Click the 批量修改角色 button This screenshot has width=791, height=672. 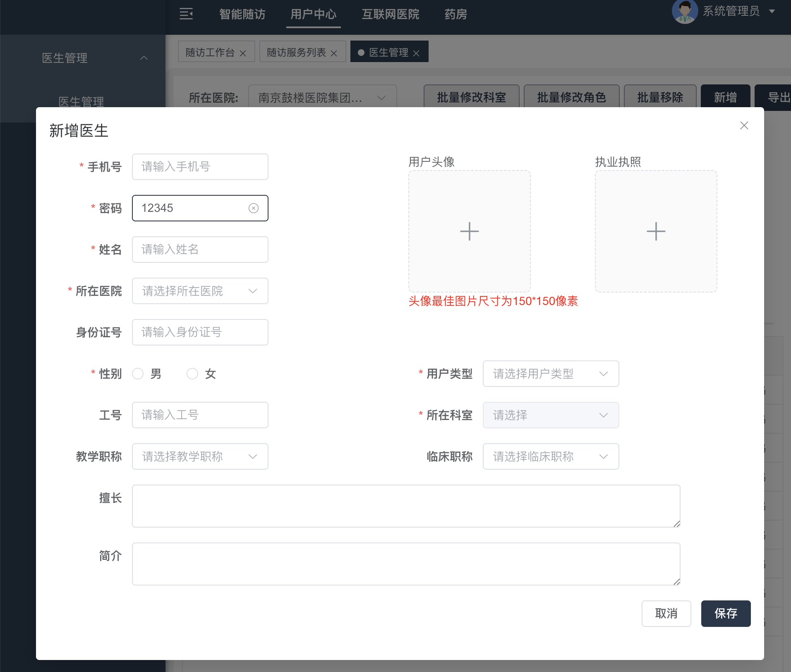(572, 97)
